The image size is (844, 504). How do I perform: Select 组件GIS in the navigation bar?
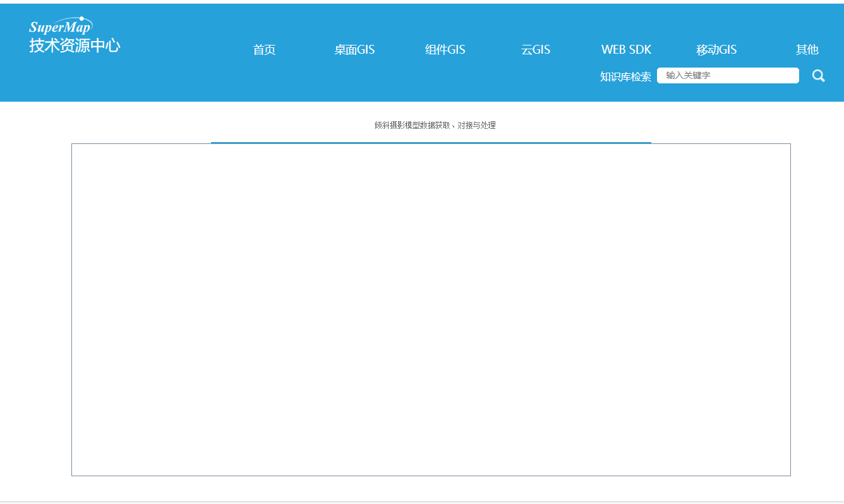(x=445, y=50)
